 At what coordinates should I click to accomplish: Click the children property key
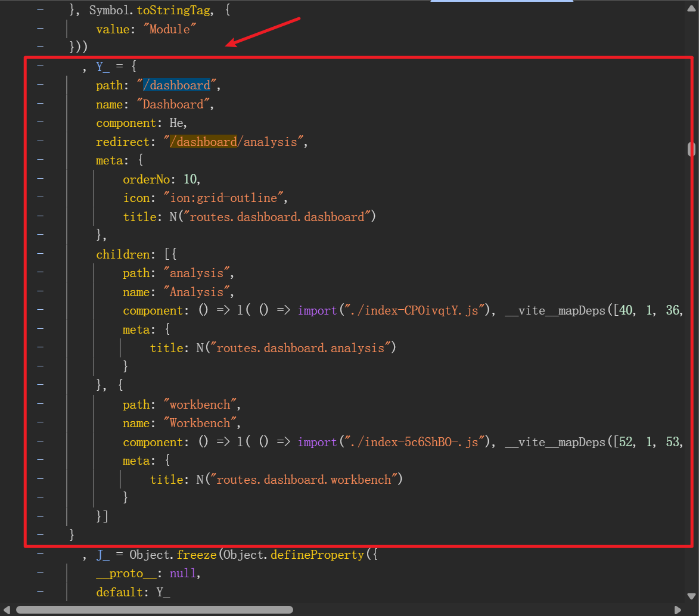coord(122,255)
